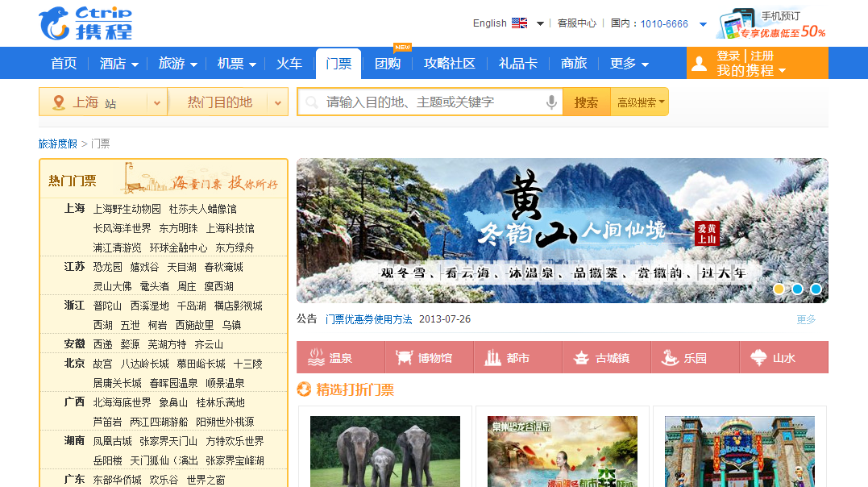Expand the 高级搜索 advanced search dropdown
Image resolution: width=868 pixels, height=487 pixels.
641,102
